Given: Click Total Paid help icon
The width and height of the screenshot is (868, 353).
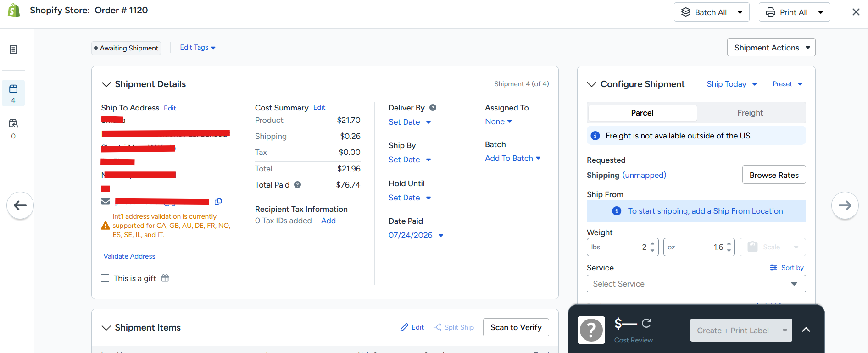Looking at the screenshot, I should pyautogui.click(x=298, y=185).
